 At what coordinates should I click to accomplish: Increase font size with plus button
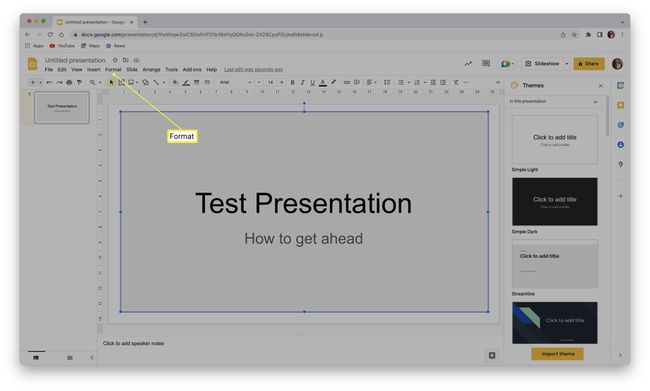[x=282, y=83]
